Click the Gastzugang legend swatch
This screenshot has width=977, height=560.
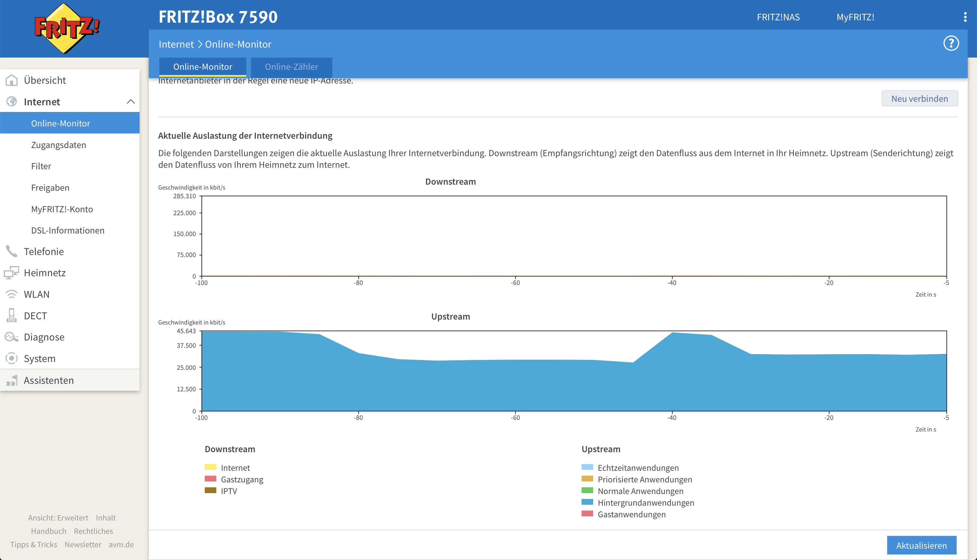click(211, 479)
